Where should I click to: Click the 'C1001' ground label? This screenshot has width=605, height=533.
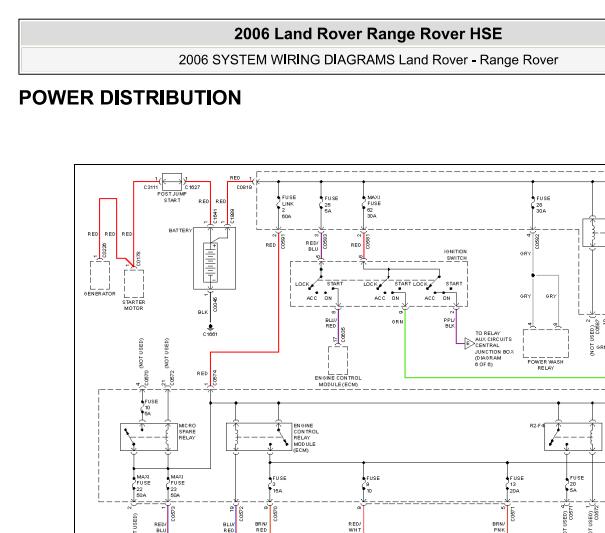pos(210,334)
